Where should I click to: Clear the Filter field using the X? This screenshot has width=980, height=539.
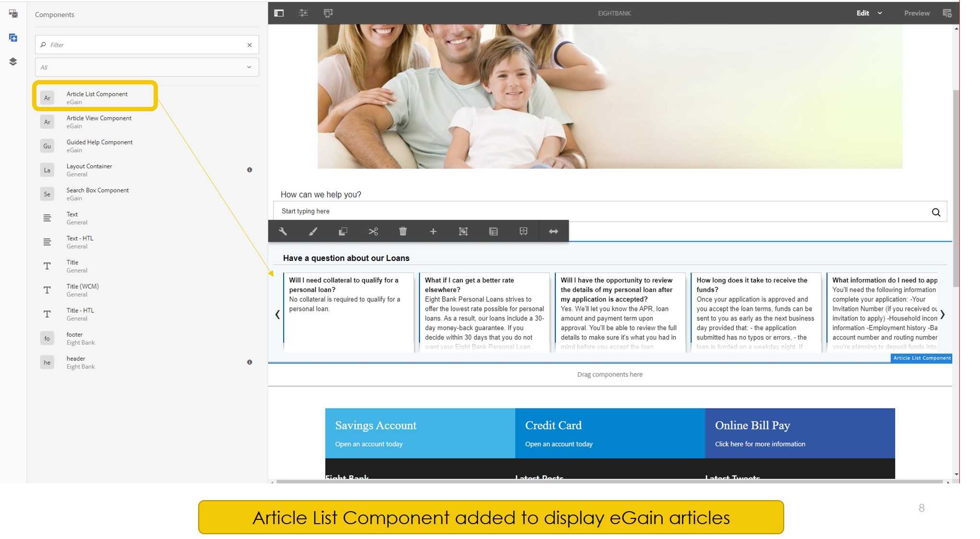[x=250, y=45]
